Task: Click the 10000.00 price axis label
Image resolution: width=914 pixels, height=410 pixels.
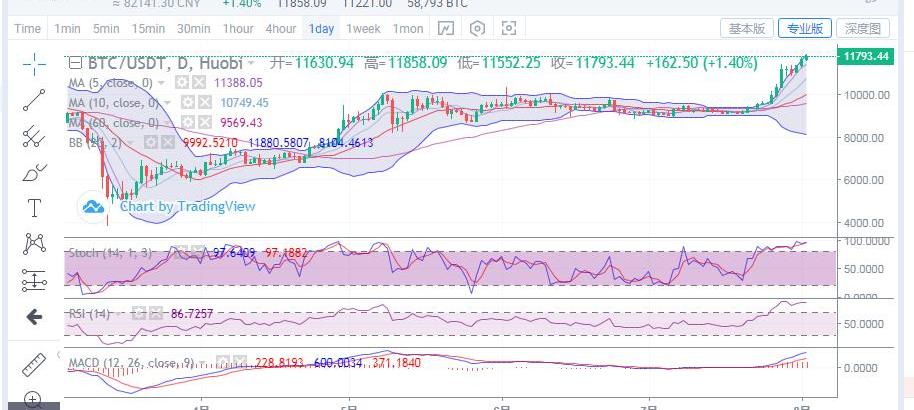Action: click(x=866, y=95)
